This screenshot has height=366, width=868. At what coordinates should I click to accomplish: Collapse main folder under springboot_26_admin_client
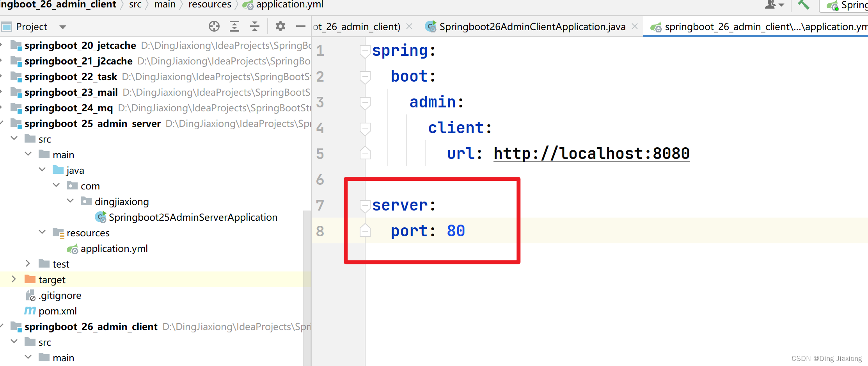pos(28,357)
